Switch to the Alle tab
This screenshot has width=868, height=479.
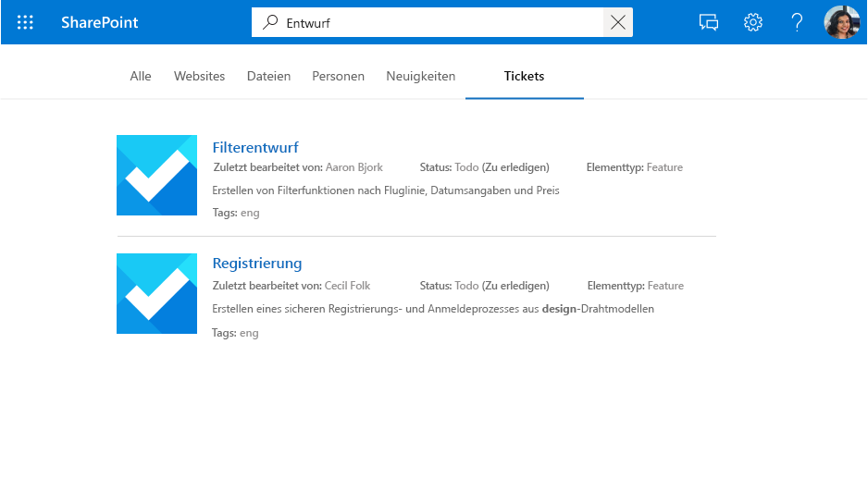[x=141, y=77]
